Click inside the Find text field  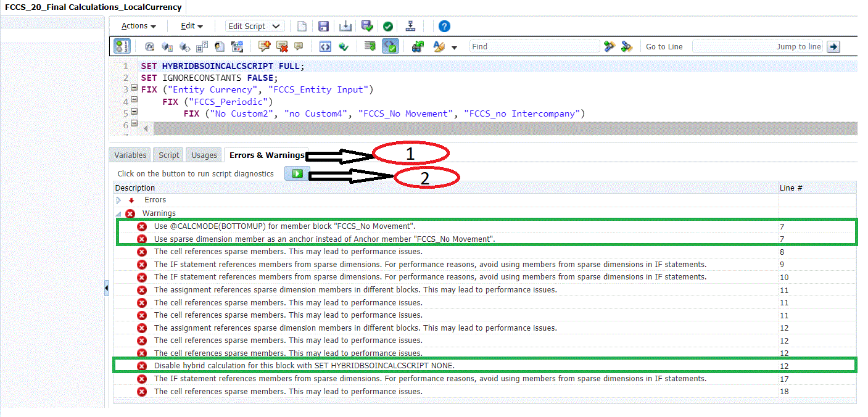coord(534,47)
